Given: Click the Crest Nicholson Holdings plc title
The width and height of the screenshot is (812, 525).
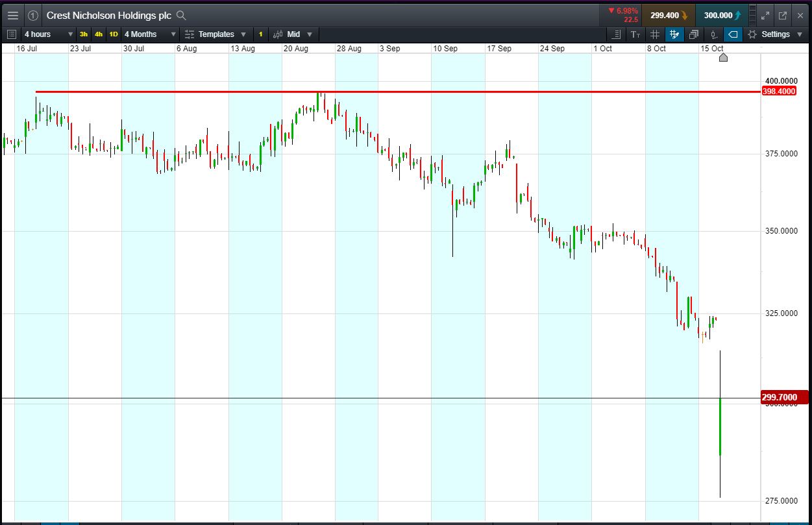Looking at the screenshot, I should click(x=109, y=16).
